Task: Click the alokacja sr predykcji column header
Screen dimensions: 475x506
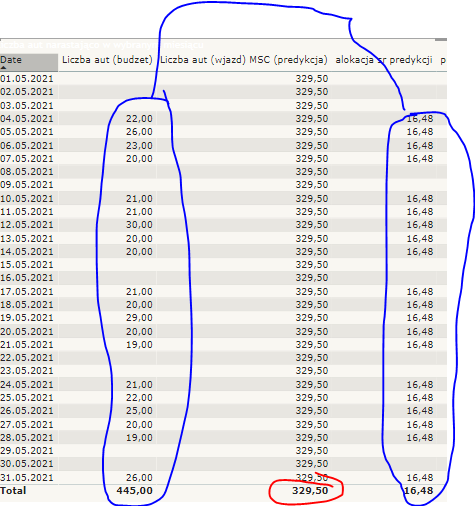Action: (384, 60)
